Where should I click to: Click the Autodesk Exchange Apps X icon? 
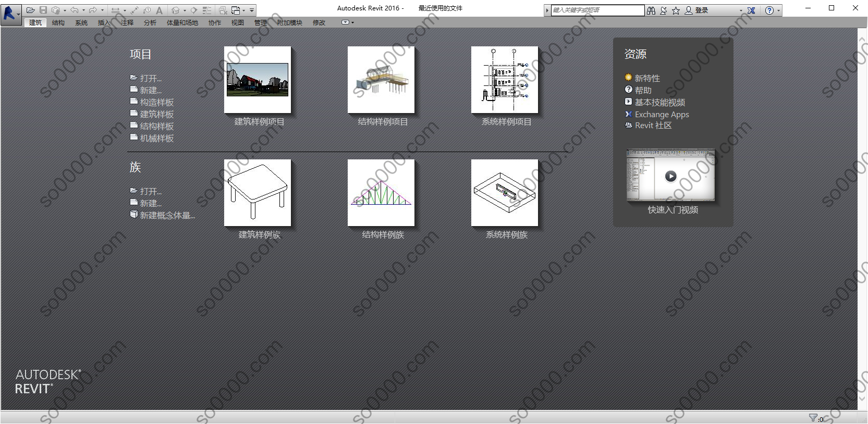(x=751, y=10)
